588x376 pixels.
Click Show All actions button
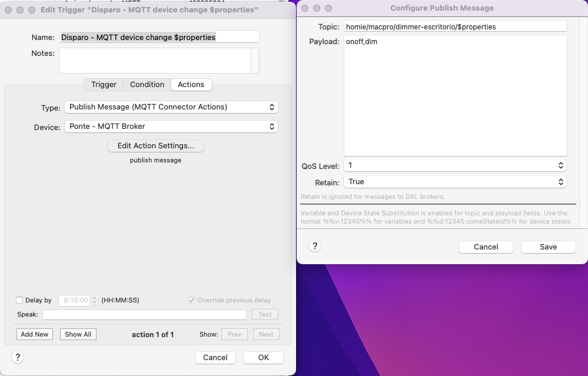(78, 334)
